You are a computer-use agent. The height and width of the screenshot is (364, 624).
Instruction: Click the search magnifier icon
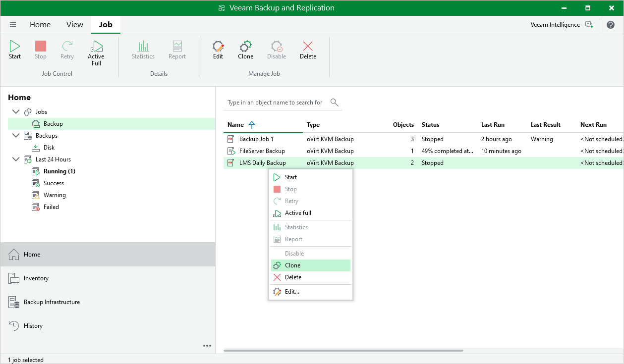(x=334, y=102)
